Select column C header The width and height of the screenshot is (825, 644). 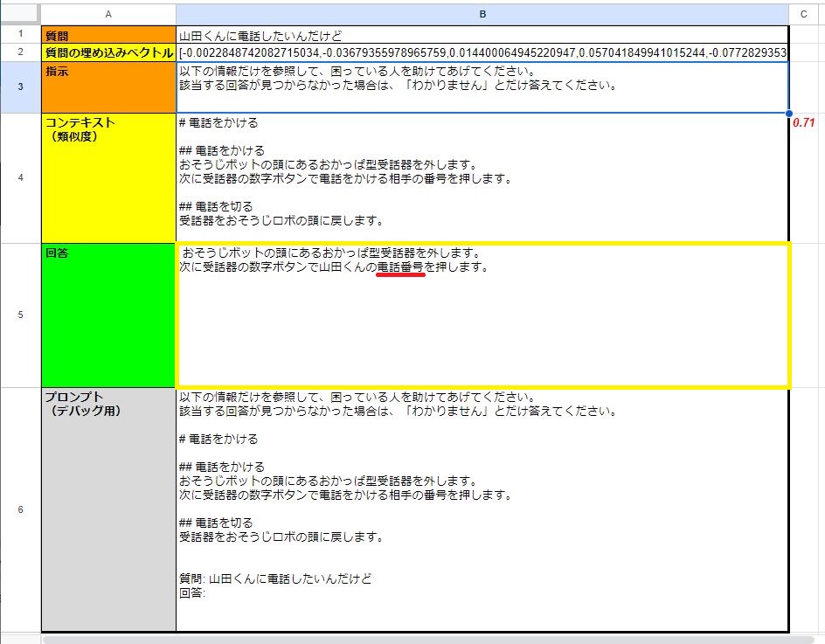click(803, 14)
